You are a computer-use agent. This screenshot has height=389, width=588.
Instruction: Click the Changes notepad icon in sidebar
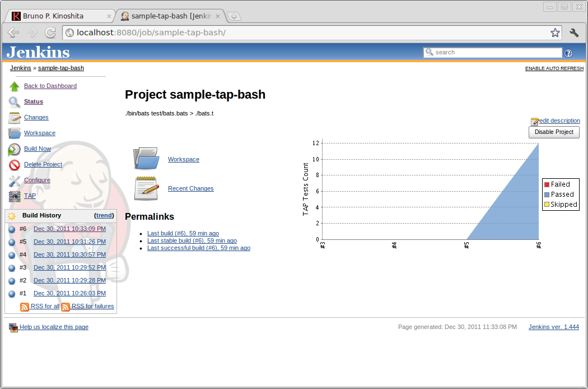(14, 118)
